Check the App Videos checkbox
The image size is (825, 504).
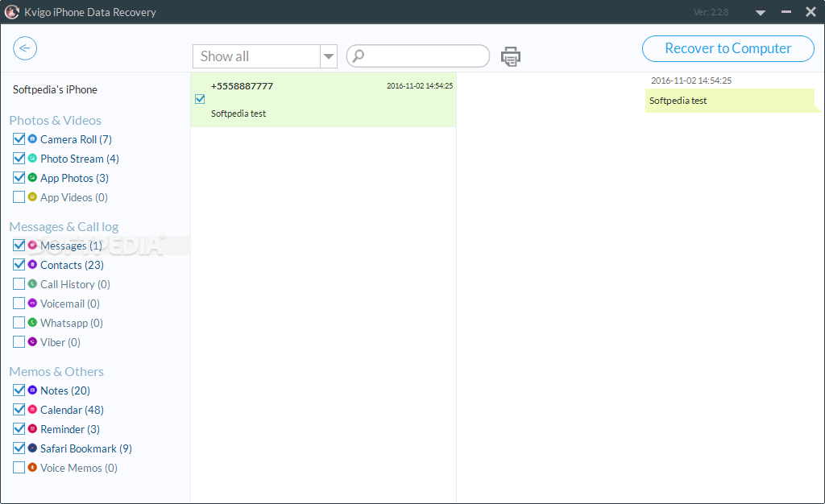[19, 197]
